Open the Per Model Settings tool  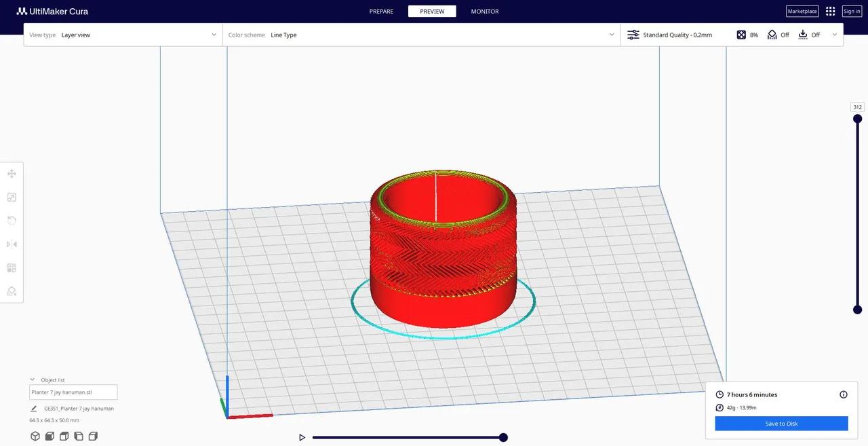tap(12, 267)
